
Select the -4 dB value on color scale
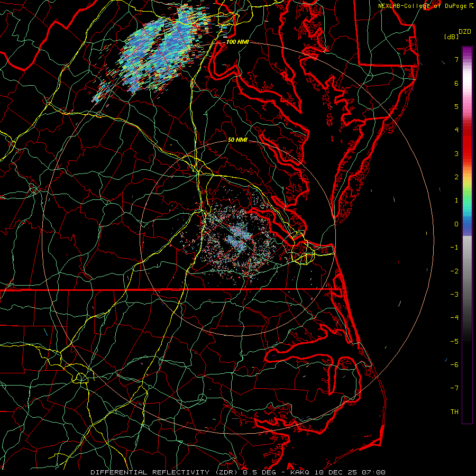pyautogui.click(x=454, y=317)
